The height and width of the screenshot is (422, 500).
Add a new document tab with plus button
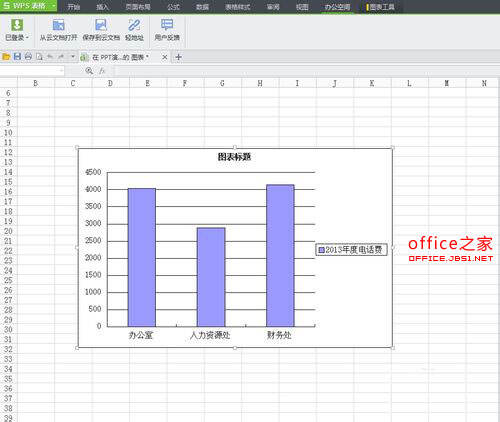178,57
